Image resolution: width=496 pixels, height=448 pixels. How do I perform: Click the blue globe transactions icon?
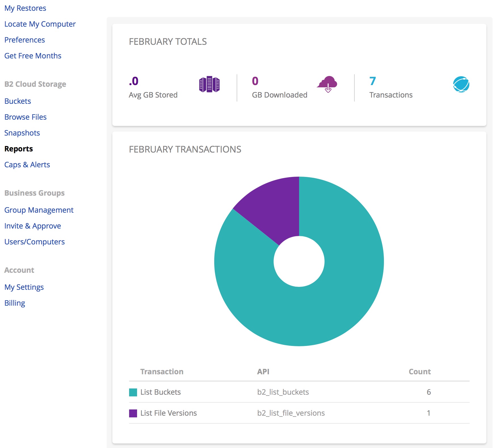(461, 84)
